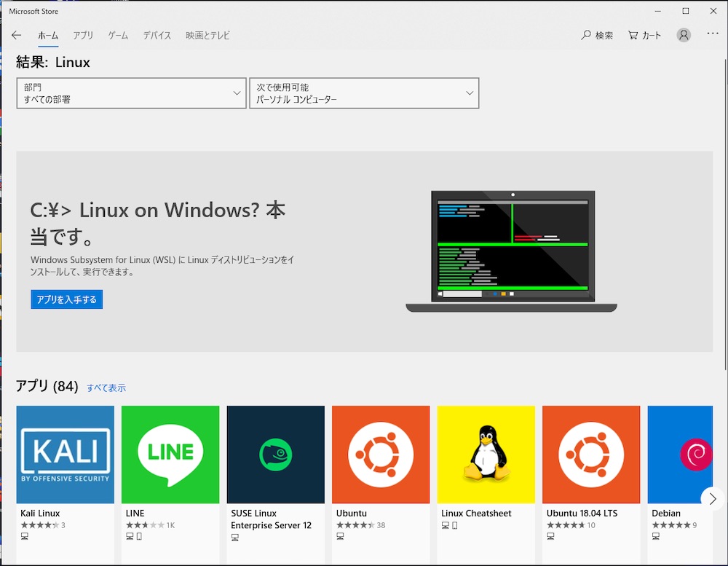The height and width of the screenshot is (566, 728).
Task: Minimize the Microsoft Store window
Action: point(657,11)
